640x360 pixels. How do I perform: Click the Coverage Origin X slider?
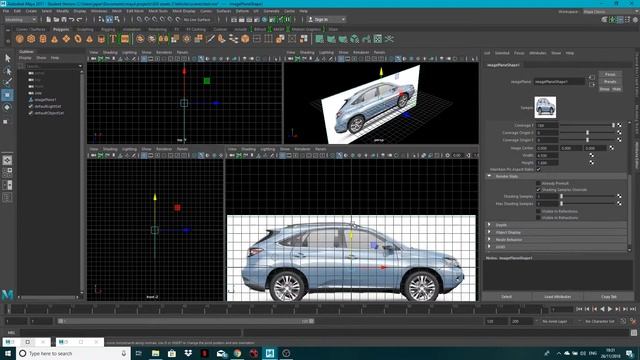(x=587, y=133)
